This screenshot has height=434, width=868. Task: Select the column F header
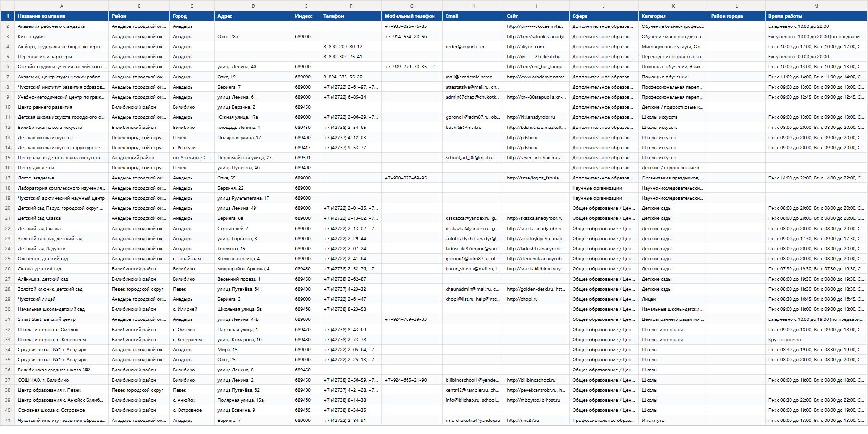click(351, 6)
